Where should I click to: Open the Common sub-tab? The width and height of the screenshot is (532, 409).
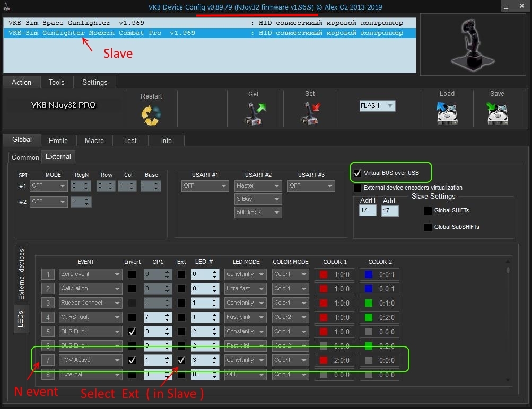pos(25,157)
